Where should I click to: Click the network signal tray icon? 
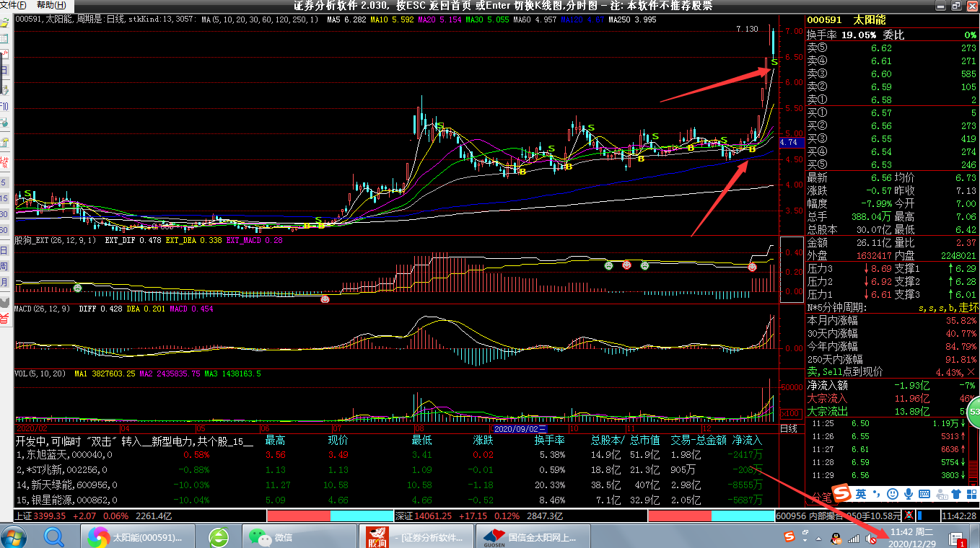tap(855, 537)
